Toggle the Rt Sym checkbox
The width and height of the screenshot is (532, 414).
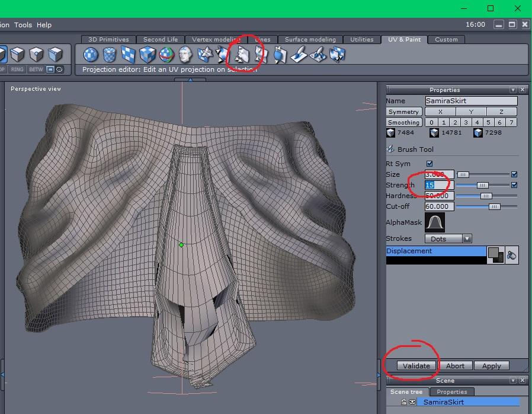coord(430,164)
